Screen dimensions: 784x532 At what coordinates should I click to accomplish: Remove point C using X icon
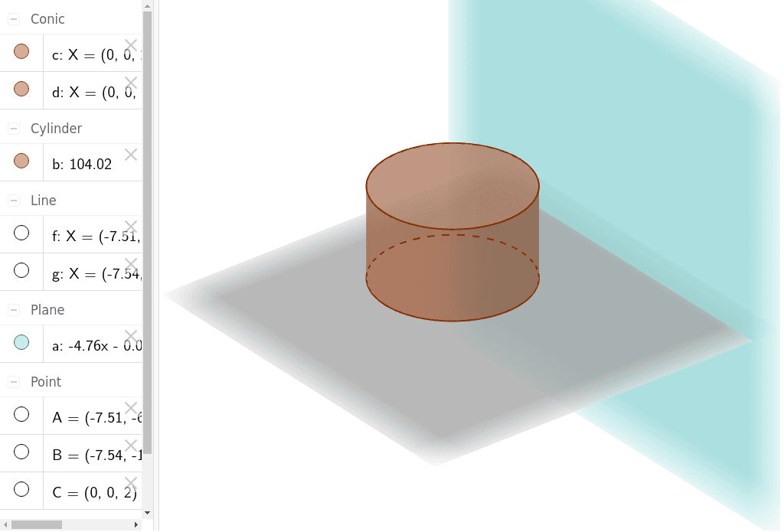click(131, 482)
